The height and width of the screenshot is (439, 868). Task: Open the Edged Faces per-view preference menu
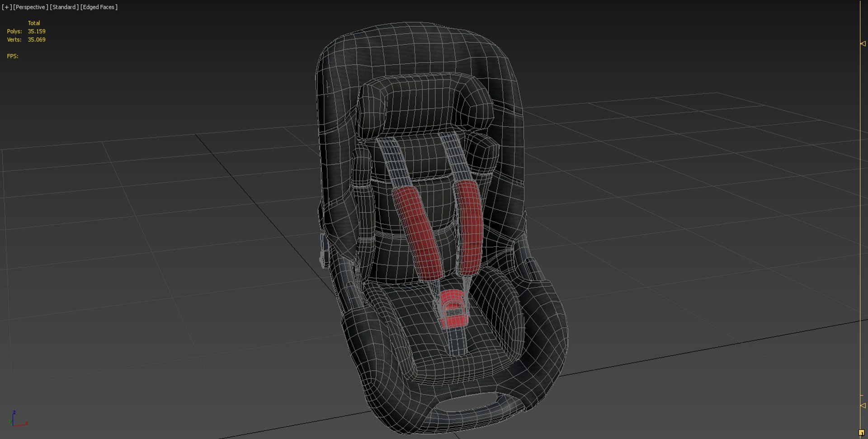99,7
